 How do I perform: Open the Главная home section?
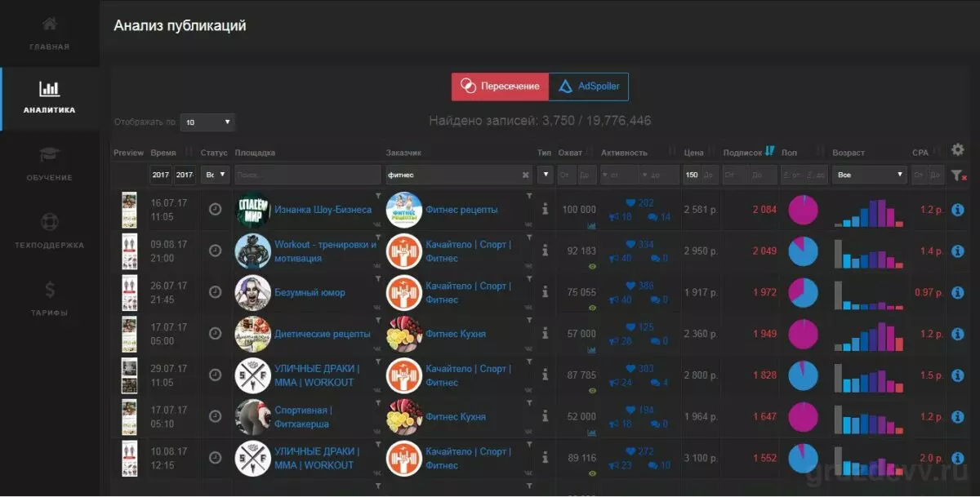tap(49, 33)
